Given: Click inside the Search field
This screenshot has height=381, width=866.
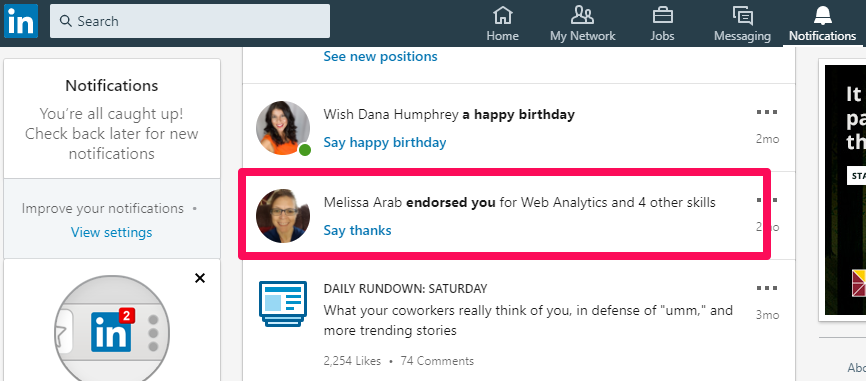Looking at the screenshot, I should 190,21.
